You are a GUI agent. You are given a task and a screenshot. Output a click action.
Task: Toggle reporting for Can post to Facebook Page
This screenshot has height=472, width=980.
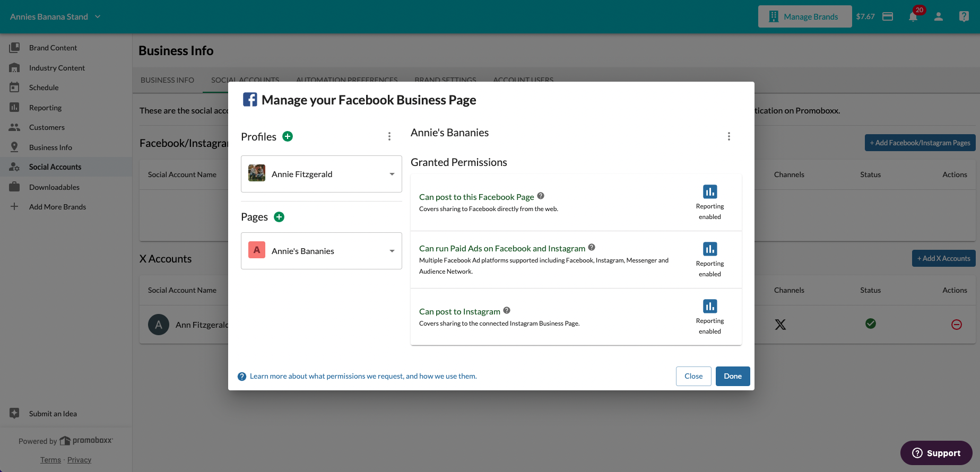710,191
